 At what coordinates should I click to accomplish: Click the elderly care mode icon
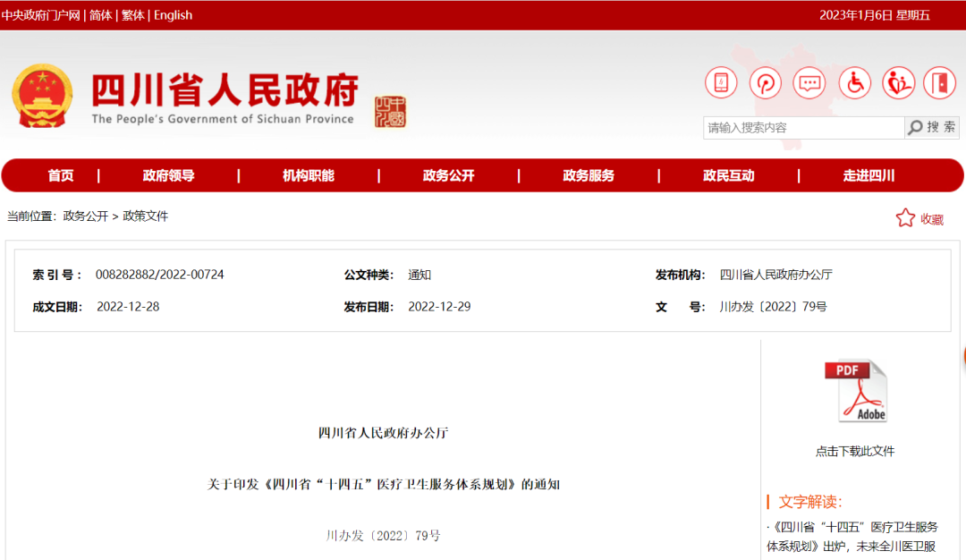(898, 83)
